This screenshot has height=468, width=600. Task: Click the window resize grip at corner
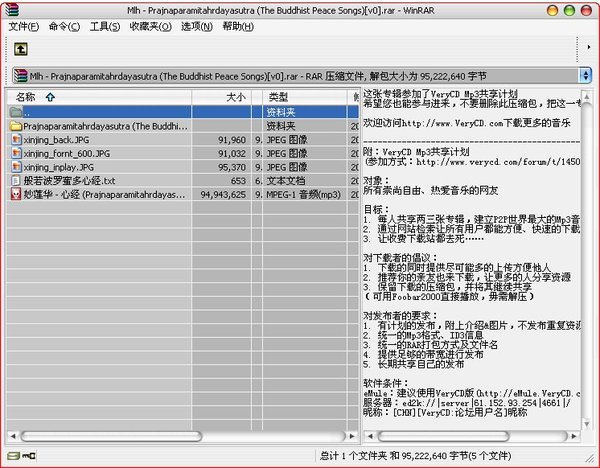coord(588,457)
